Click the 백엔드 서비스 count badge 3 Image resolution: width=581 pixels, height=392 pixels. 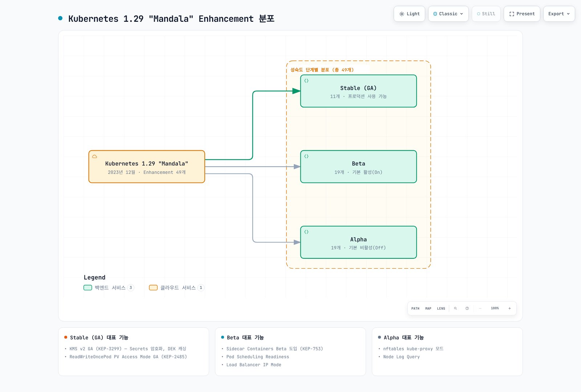(x=131, y=287)
